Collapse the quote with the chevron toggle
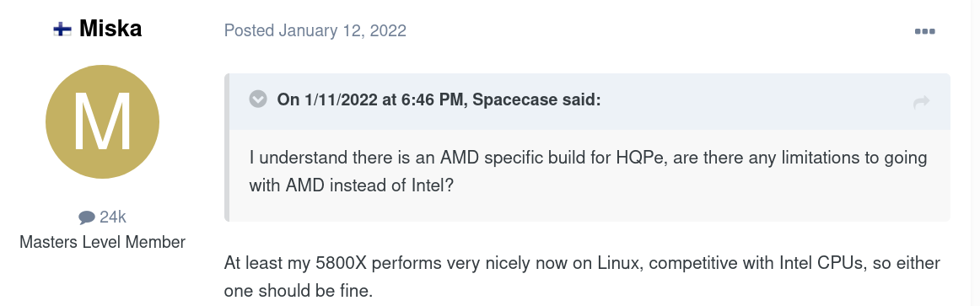This screenshot has width=980, height=306. 258,99
